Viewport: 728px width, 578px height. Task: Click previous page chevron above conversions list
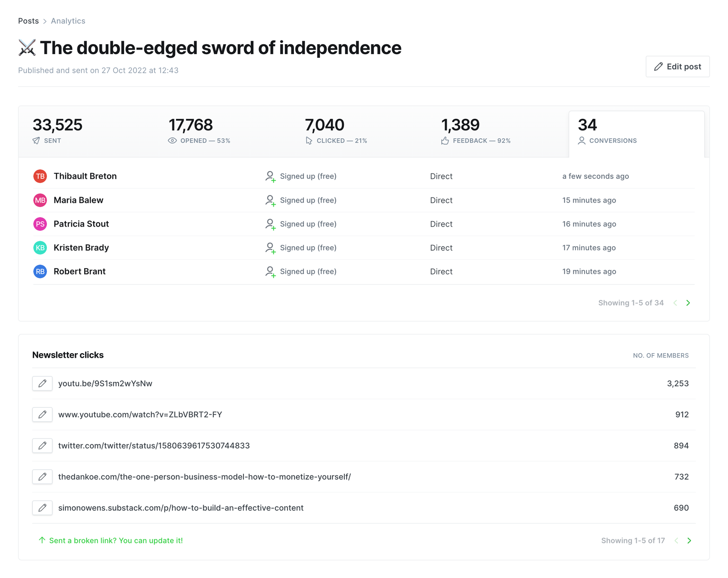pos(675,303)
